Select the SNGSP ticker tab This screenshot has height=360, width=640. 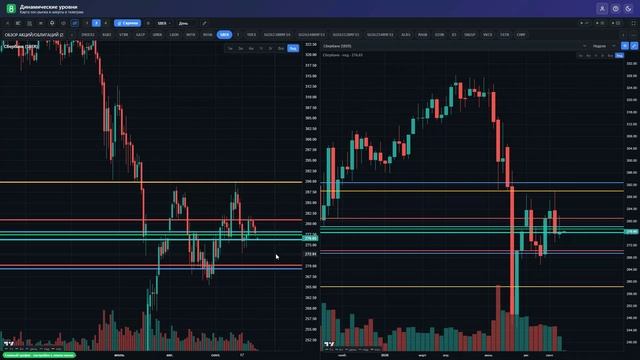click(x=470, y=35)
